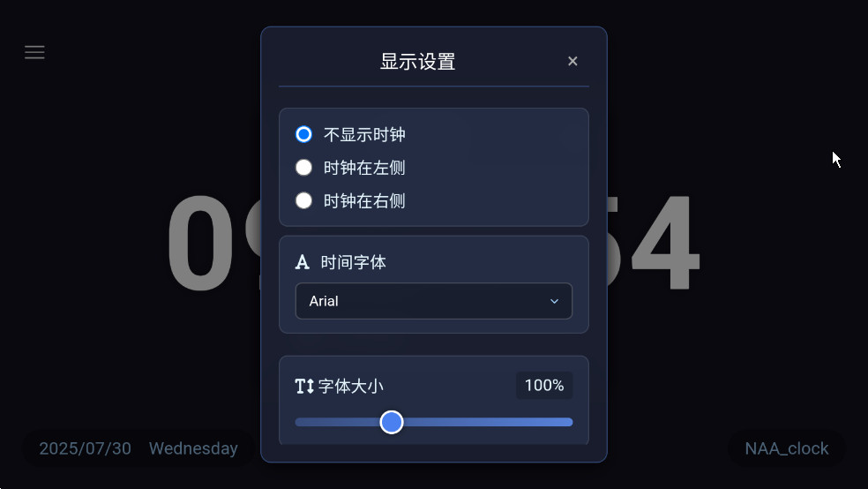This screenshot has width=868, height=489.
Task: Select the 不显示时钟 radio button
Action: (x=303, y=134)
